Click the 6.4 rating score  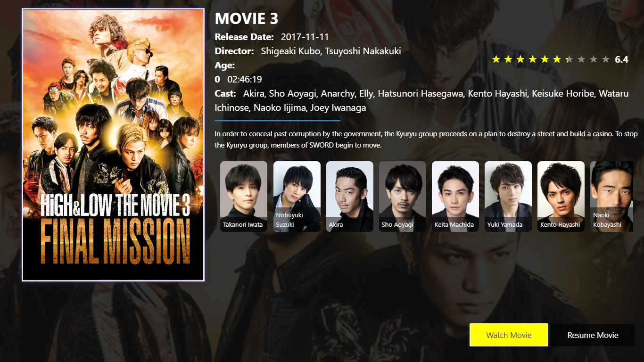coord(621,59)
